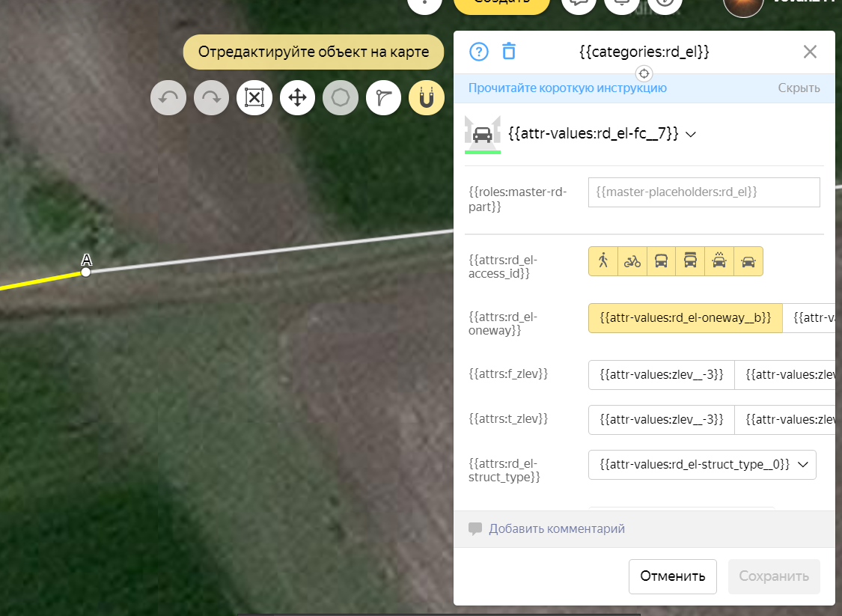Toggle truck access
The width and height of the screenshot is (842, 616).
691,261
